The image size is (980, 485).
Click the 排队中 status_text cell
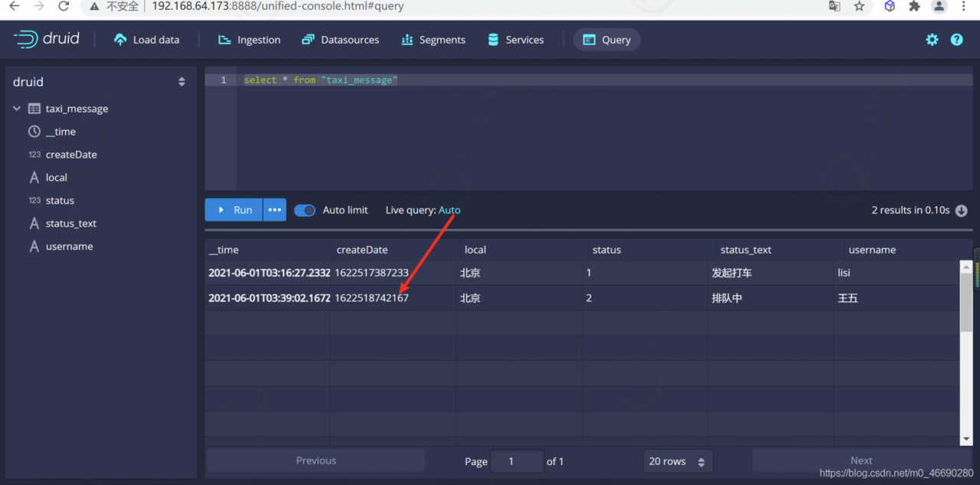(x=727, y=298)
